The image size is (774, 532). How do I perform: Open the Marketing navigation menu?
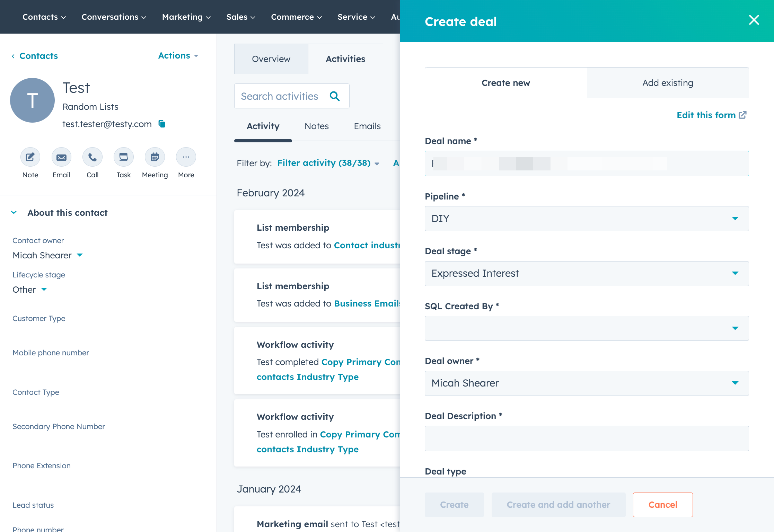click(186, 17)
